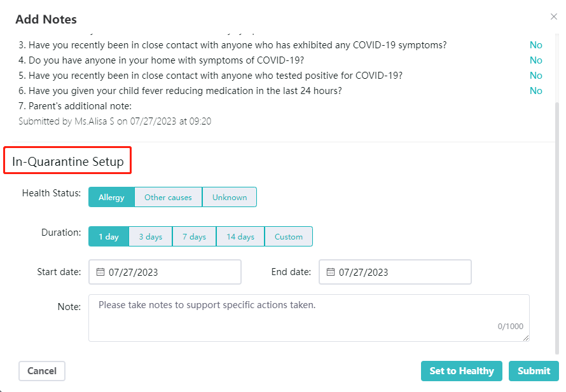Viewport: 566px width, 392px height.
Task: Grab the note field resize handle
Action: pos(526,338)
